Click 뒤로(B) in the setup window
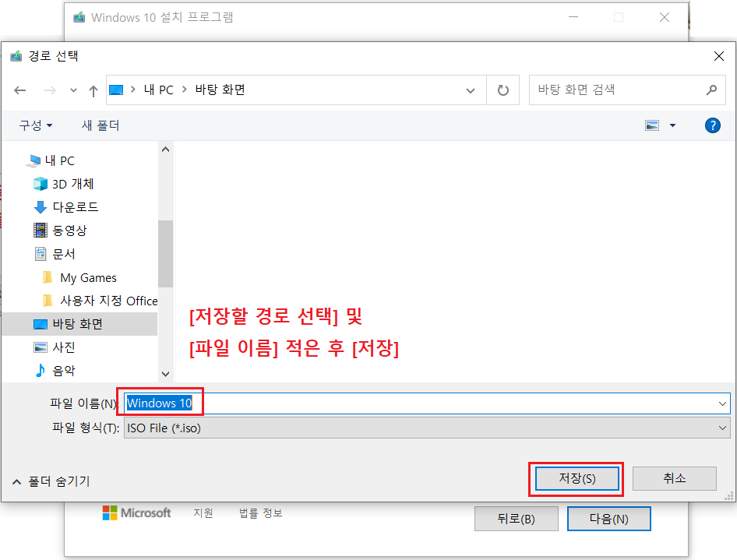This screenshot has height=560, width=737. 516,519
